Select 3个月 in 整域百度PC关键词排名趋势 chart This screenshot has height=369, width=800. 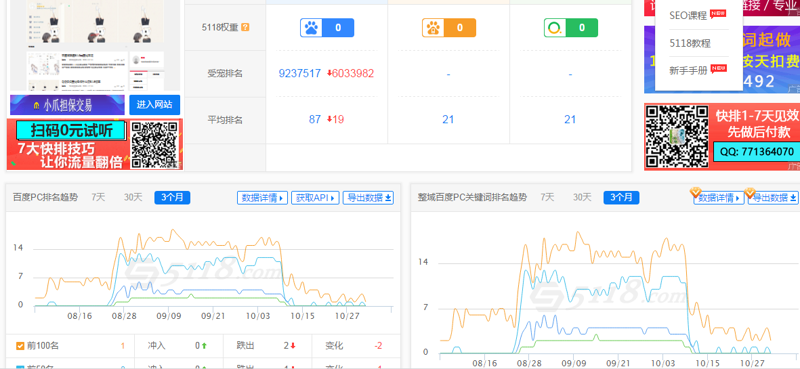(x=621, y=198)
